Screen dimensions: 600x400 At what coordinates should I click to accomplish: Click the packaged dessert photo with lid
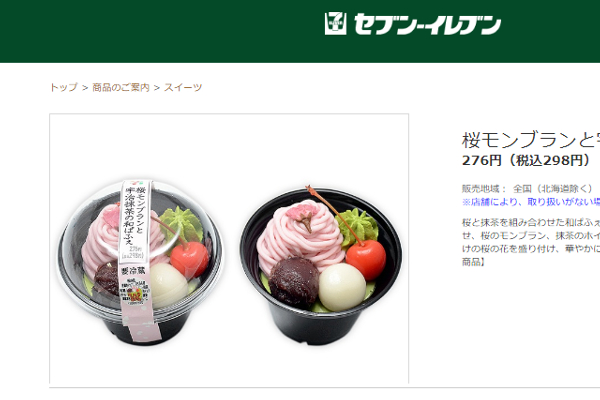point(140,262)
